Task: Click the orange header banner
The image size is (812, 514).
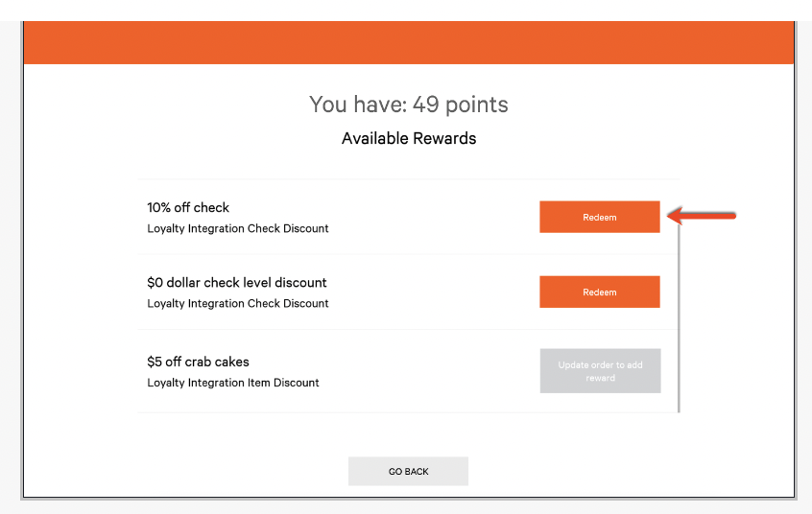Action: (x=408, y=43)
